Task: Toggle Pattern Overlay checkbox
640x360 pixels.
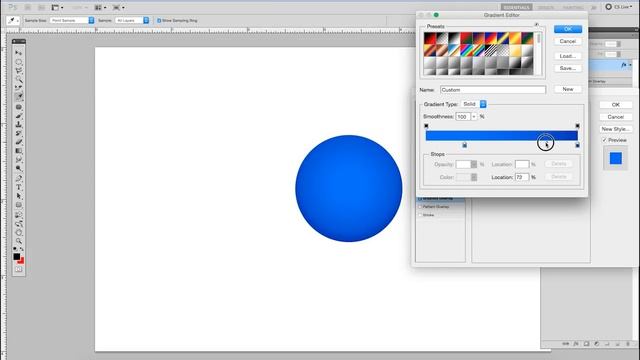Action: coord(420,207)
